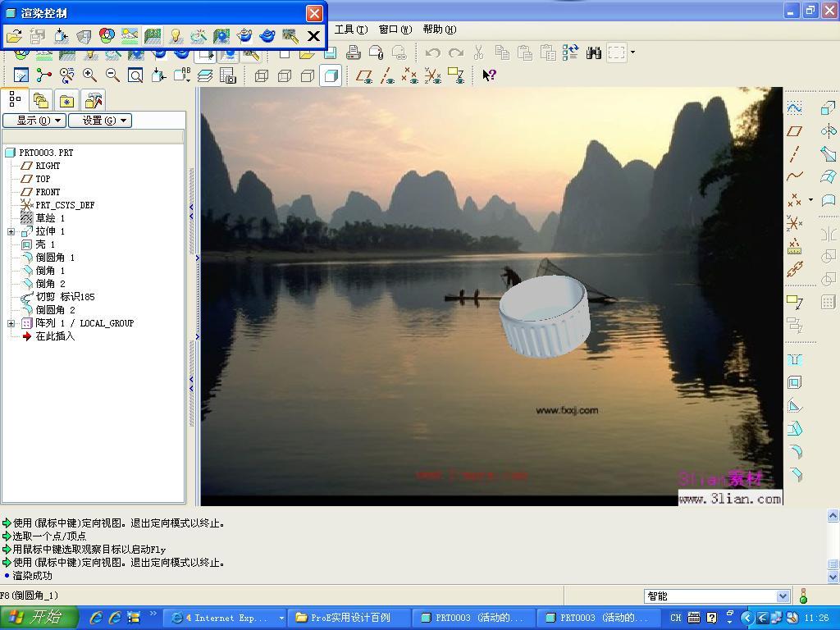Click the 在此插入 insert marker
Viewport: 840px width, 630px height.
point(55,336)
